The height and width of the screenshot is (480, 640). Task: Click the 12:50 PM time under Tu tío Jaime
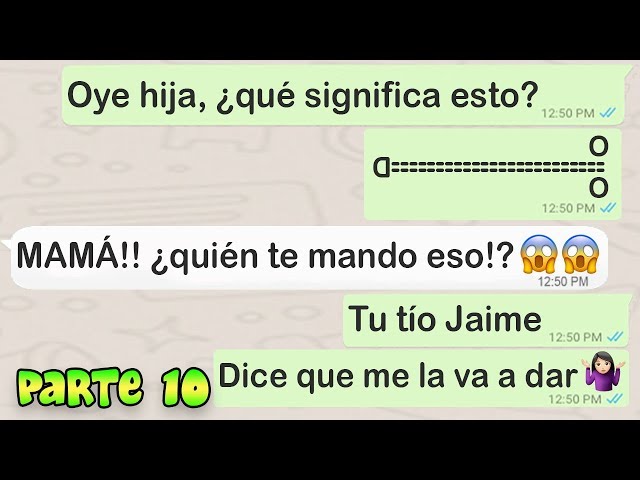(575, 337)
